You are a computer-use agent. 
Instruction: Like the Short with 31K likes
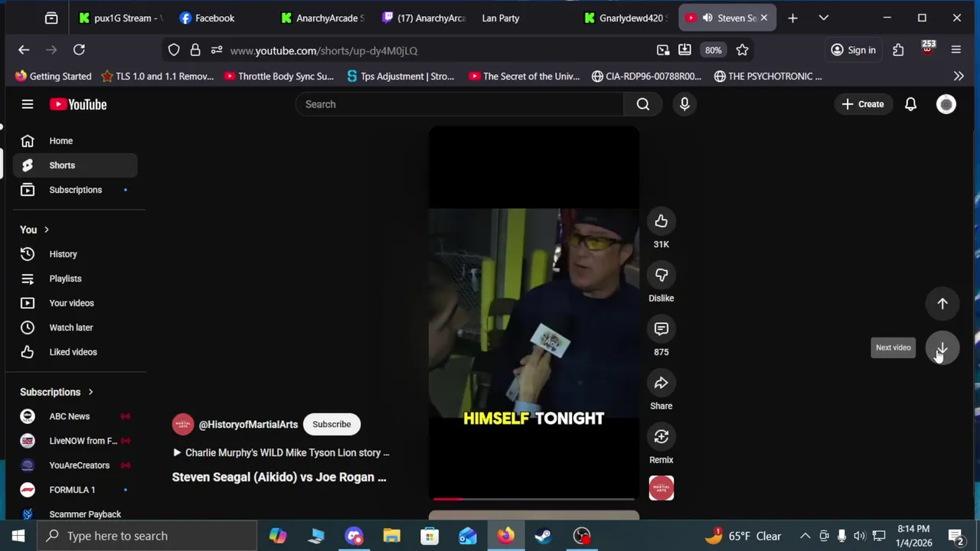(x=661, y=221)
